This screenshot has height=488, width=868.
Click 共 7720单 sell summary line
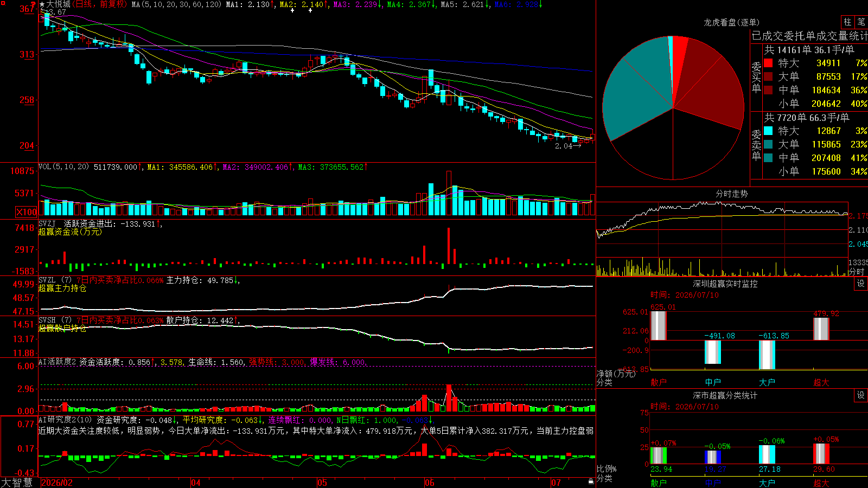tap(807, 118)
